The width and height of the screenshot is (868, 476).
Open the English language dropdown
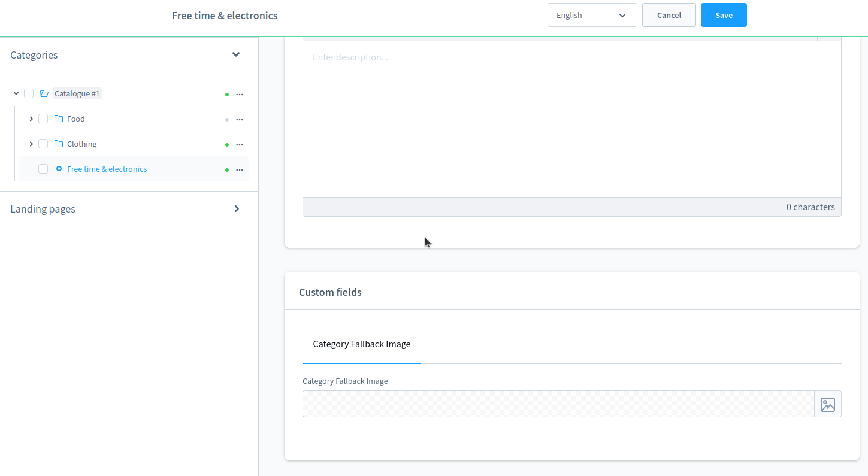pos(592,15)
